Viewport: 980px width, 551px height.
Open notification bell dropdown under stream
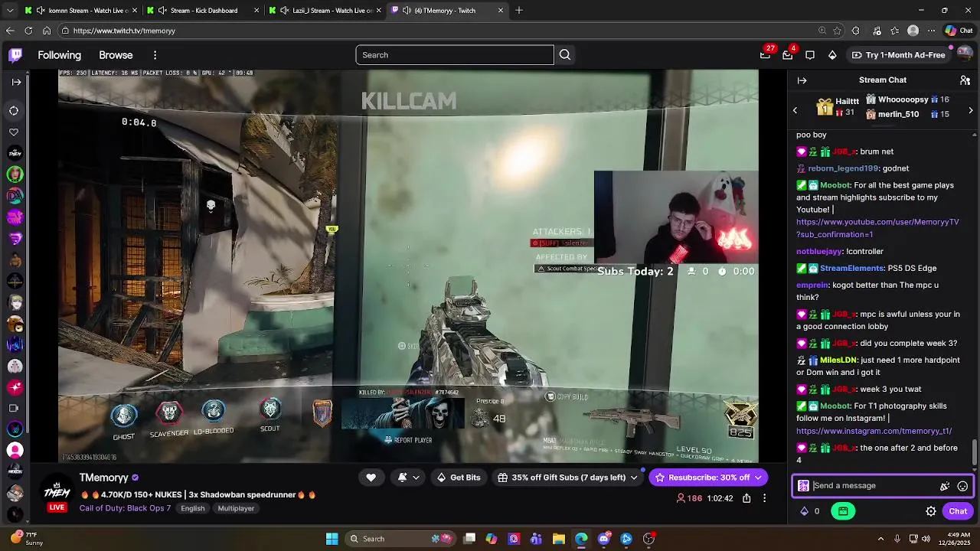point(409,478)
